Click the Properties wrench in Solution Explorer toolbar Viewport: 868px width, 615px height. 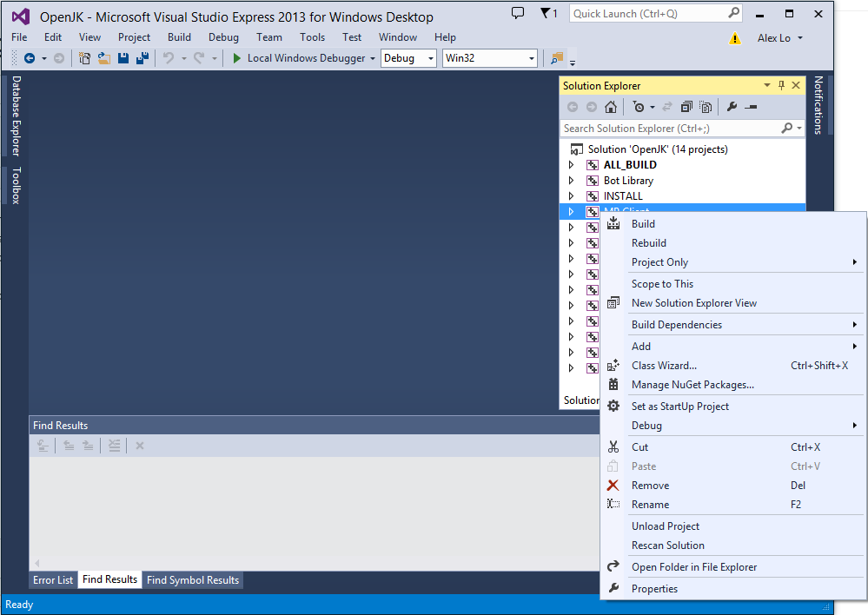click(x=732, y=107)
